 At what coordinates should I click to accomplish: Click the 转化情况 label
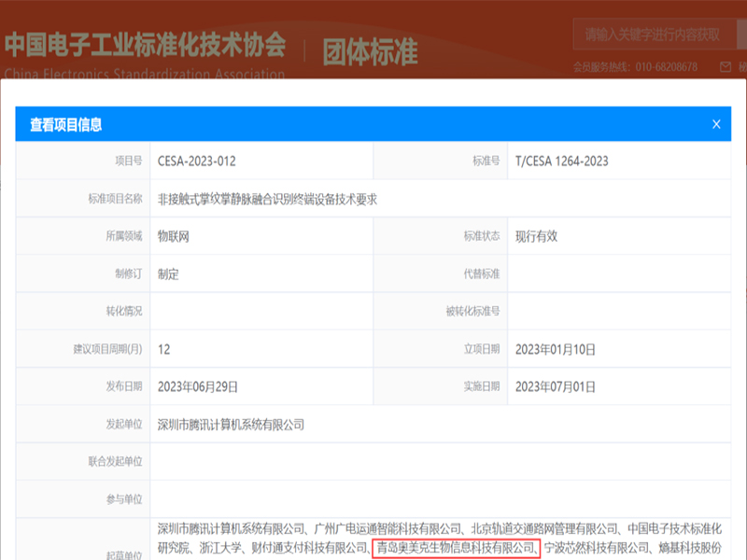124,311
